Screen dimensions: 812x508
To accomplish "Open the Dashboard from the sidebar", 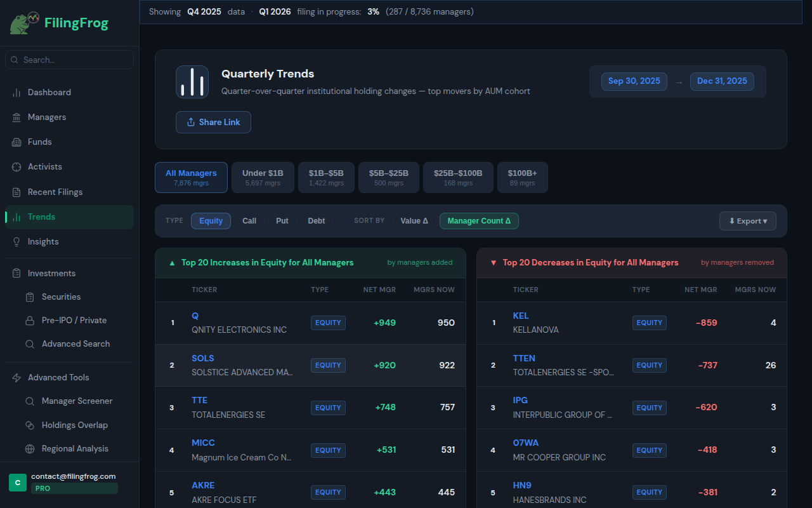I will (48, 92).
